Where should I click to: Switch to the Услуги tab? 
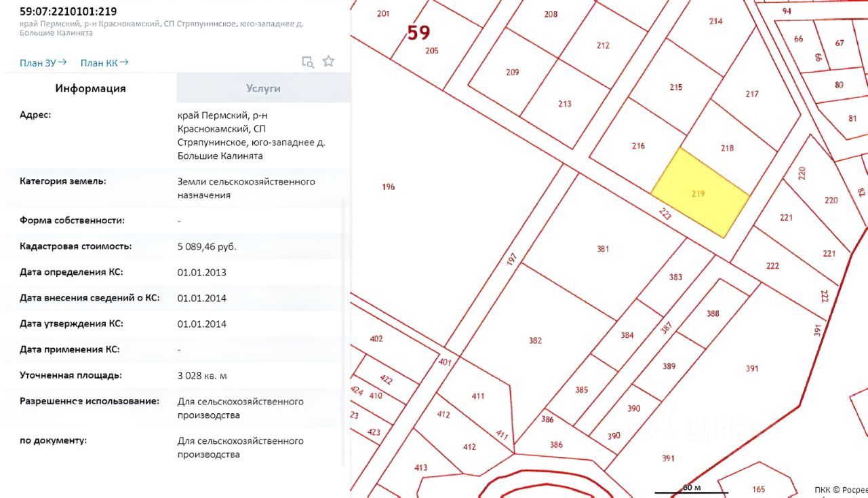point(263,88)
